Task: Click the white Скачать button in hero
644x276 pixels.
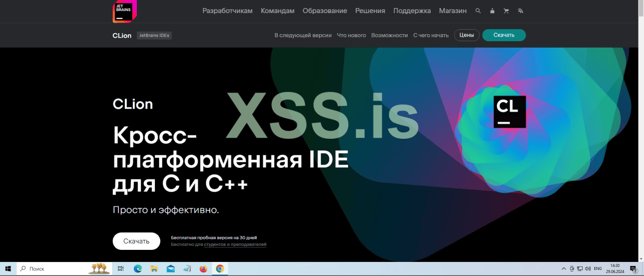Action: point(136,241)
